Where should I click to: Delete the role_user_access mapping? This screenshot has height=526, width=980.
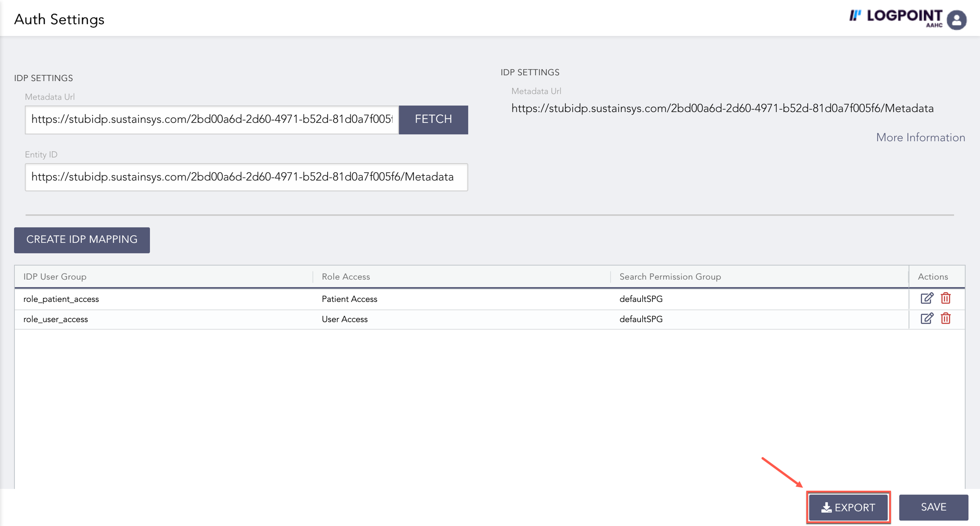point(946,318)
